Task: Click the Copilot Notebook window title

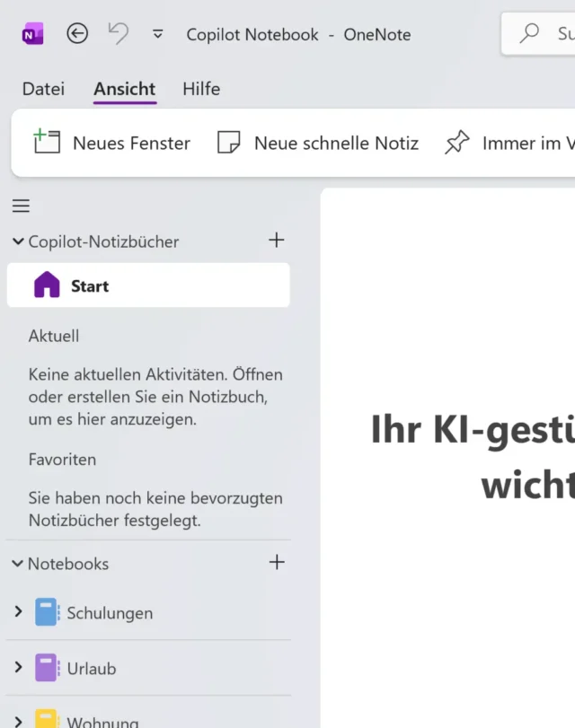Action: click(299, 34)
